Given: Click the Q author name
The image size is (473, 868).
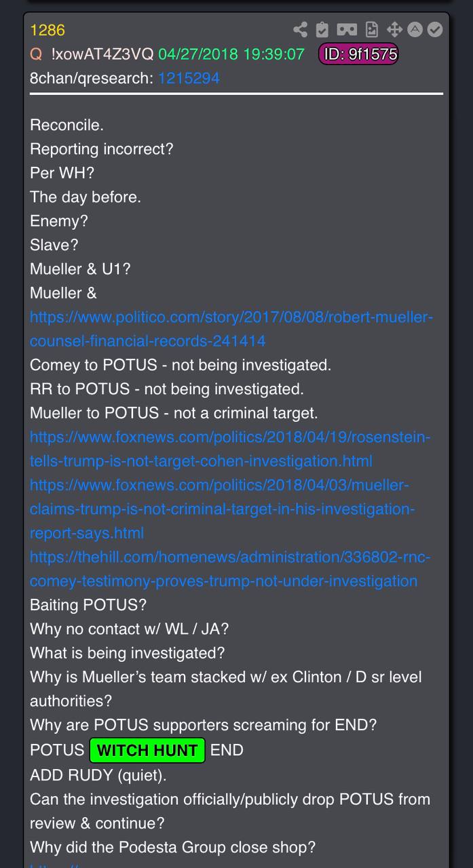Looking at the screenshot, I should click(36, 54).
